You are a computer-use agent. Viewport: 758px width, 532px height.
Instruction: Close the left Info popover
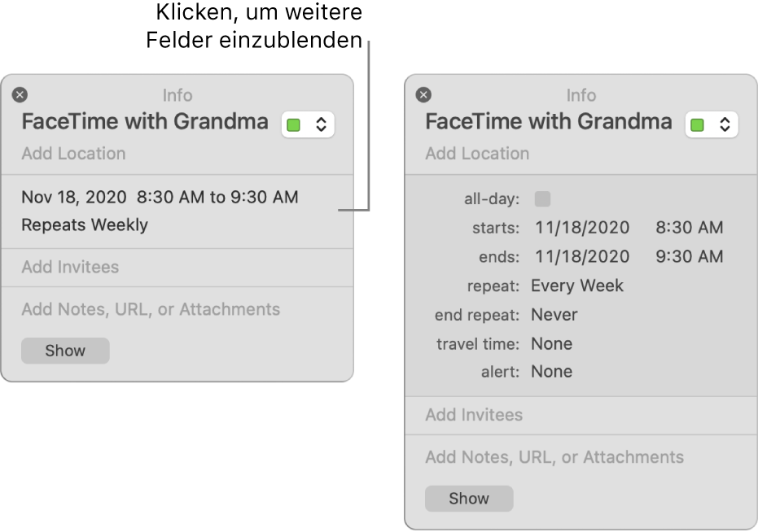[20, 95]
